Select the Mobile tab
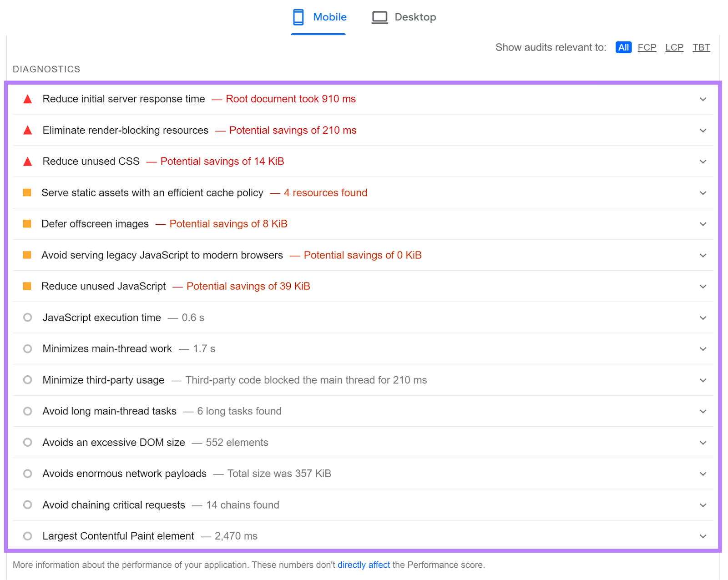The height and width of the screenshot is (580, 728). pos(319,17)
